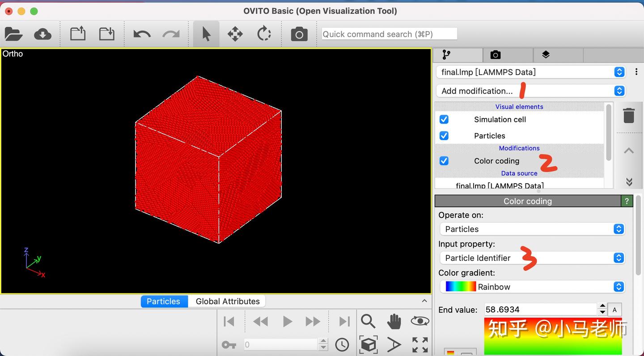Click the green help question mark button
The image size is (644, 356).
pyautogui.click(x=627, y=201)
